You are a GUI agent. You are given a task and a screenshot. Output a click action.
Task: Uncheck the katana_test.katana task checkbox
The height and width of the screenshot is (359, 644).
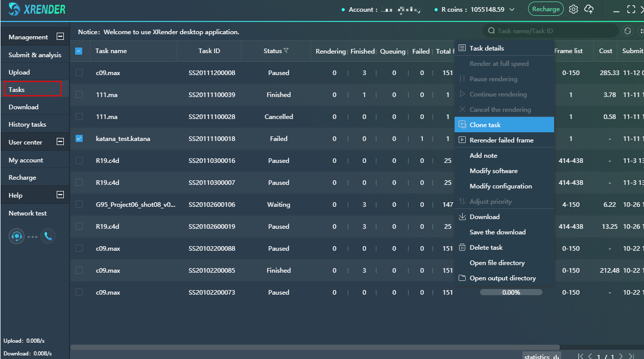(79, 138)
